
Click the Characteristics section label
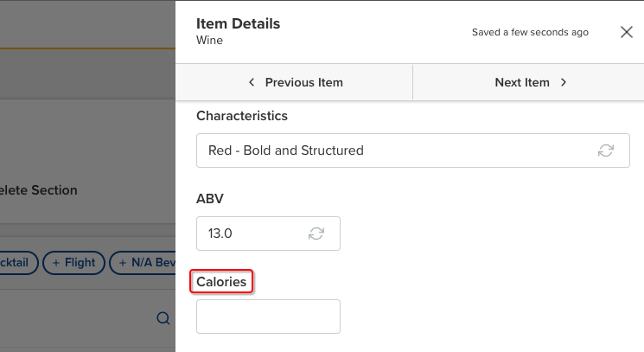pos(242,115)
